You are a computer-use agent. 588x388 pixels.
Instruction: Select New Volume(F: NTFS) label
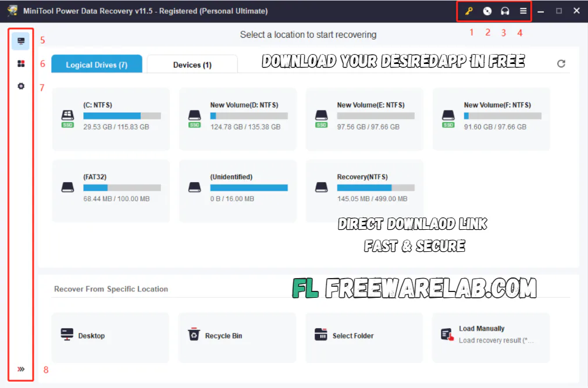click(x=497, y=105)
